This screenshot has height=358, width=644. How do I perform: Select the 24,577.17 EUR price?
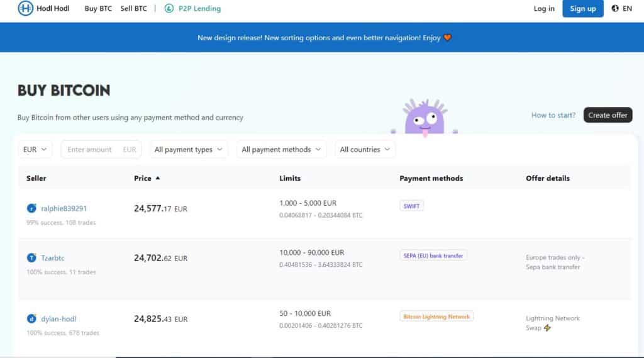coord(160,208)
